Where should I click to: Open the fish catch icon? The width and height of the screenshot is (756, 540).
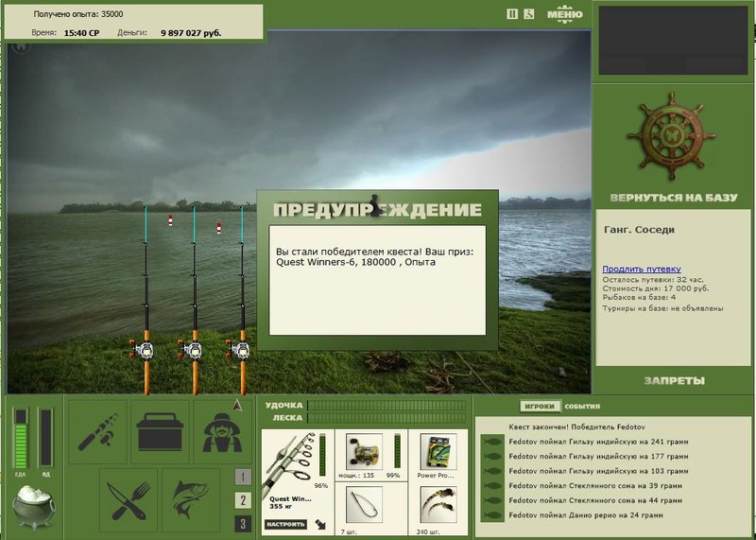pos(191,500)
